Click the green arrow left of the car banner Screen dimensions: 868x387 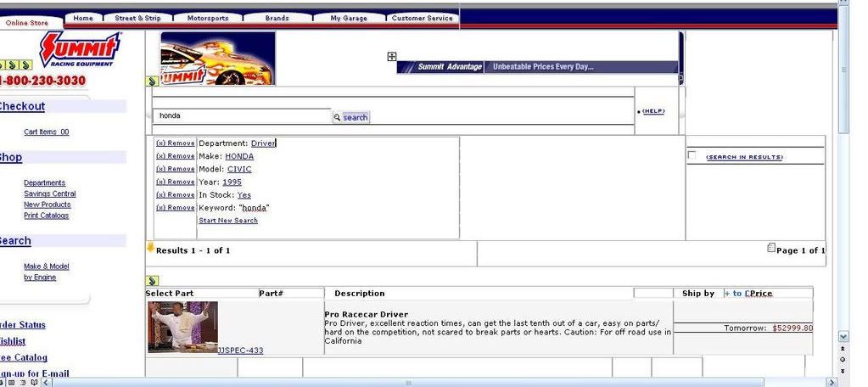152,81
